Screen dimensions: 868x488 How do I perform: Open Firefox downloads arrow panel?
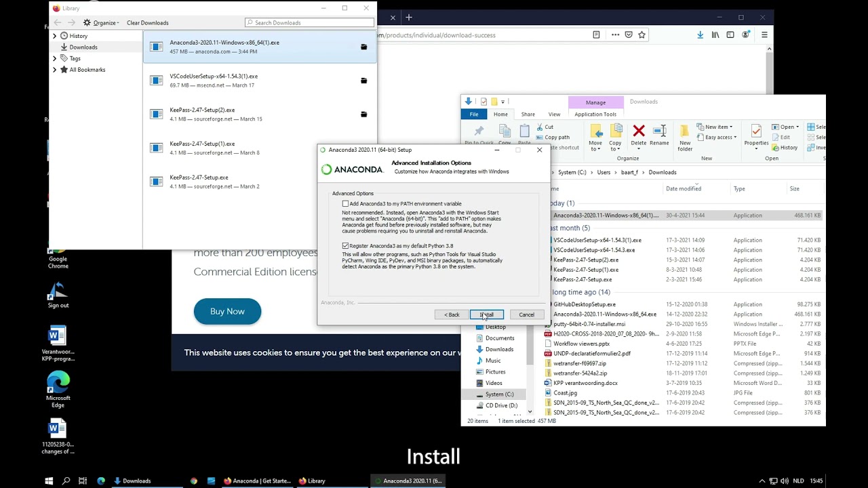pos(700,35)
